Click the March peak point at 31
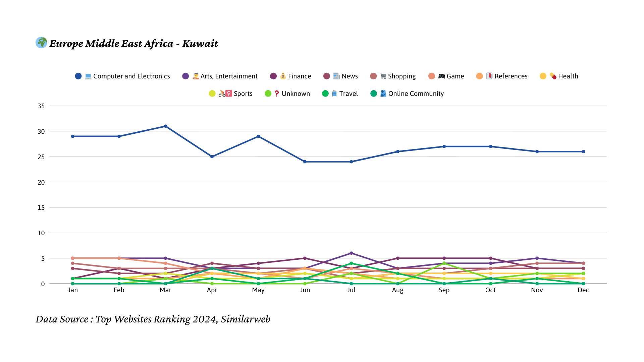This screenshot has width=644, height=362. (165, 126)
